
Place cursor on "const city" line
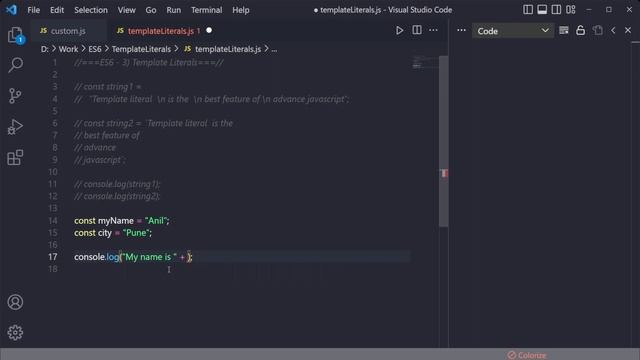[113, 233]
